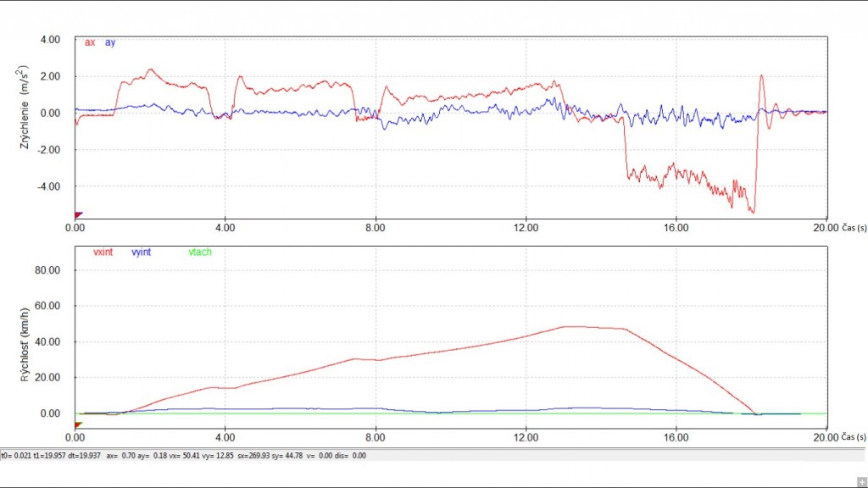This screenshot has width=868, height=488.
Task: Click the 'Rýchlosť (km/h)' axis title
Action: (x=25, y=345)
